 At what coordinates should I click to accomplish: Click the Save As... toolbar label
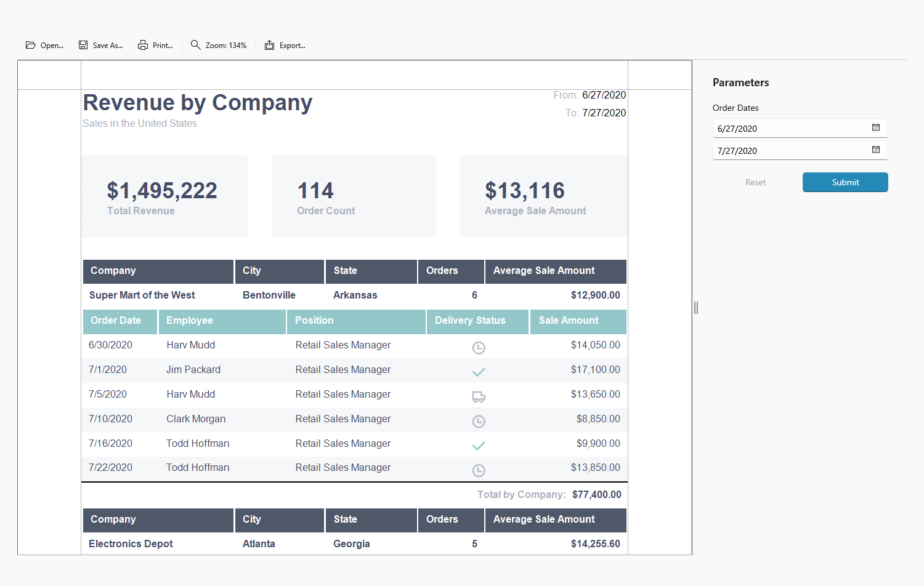click(x=108, y=46)
